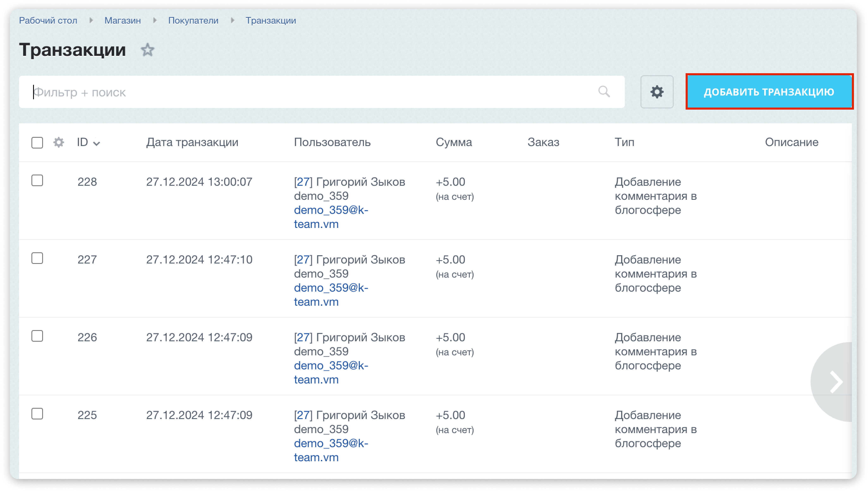Open the demo_359 email link in row 225
Viewport: 868px width, 491px height.
(x=331, y=450)
